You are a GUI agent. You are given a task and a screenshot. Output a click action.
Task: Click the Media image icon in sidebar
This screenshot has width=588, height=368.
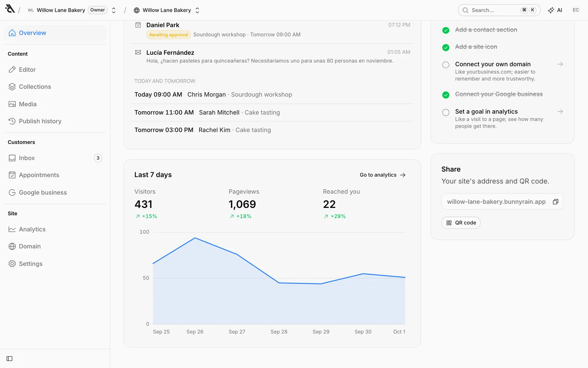click(12, 104)
